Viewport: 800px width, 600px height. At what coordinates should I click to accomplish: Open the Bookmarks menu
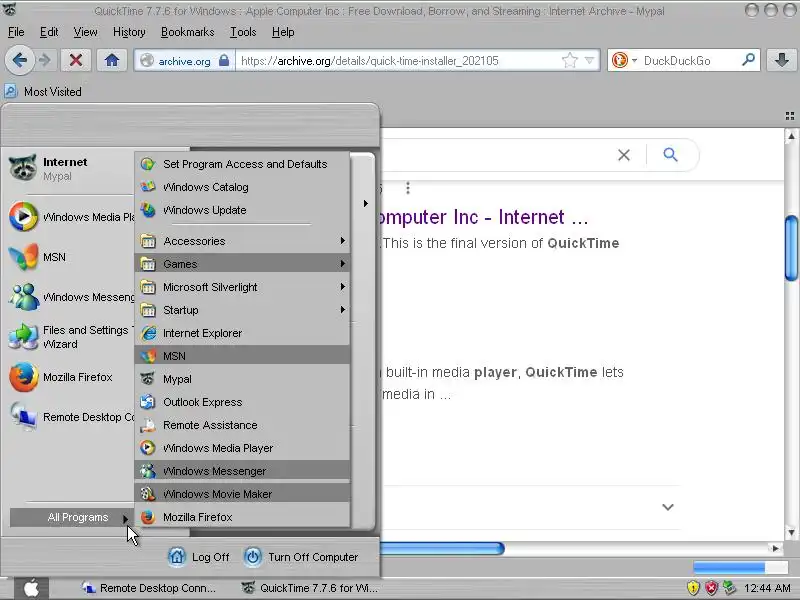tap(187, 32)
